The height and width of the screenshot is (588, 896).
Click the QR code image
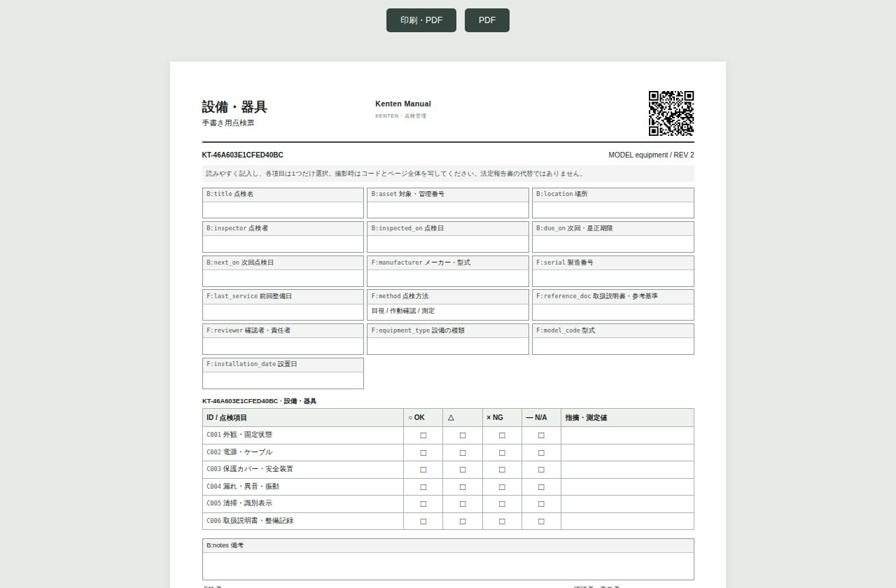671,113
